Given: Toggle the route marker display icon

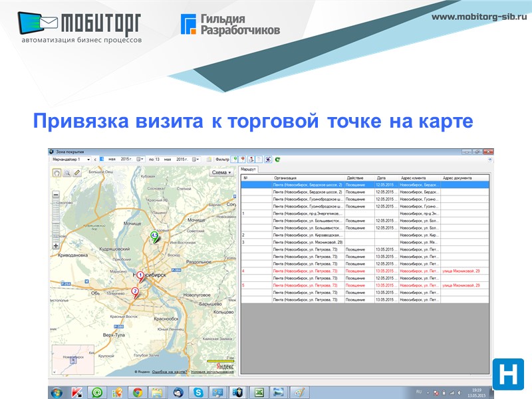Looking at the screenshot, I should click(x=250, y=158).
